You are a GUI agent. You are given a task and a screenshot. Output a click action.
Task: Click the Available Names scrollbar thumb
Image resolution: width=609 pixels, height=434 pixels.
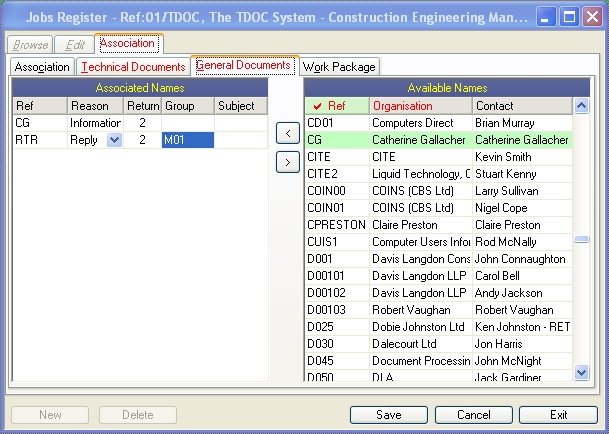581,239
